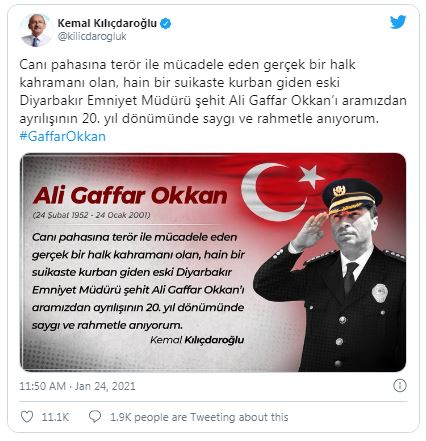Open the #GaffarOkkan hashtag link

pyautogui.click(x=63, y=136)
